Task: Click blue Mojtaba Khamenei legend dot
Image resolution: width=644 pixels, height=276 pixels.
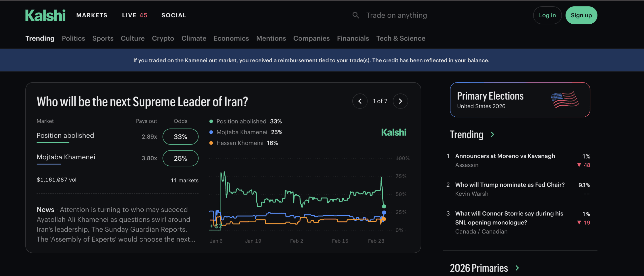Action: coord(211,132)
